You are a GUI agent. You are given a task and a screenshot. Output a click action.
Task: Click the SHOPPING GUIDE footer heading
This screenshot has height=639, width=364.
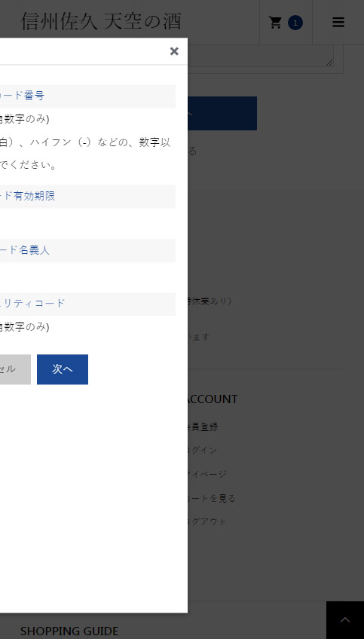click(69, 631)
